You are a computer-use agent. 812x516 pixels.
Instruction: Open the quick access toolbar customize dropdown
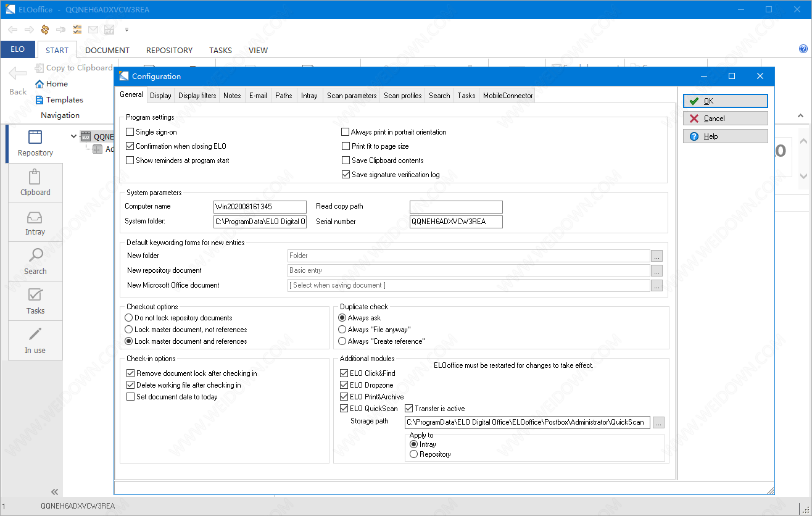[126, 29]
